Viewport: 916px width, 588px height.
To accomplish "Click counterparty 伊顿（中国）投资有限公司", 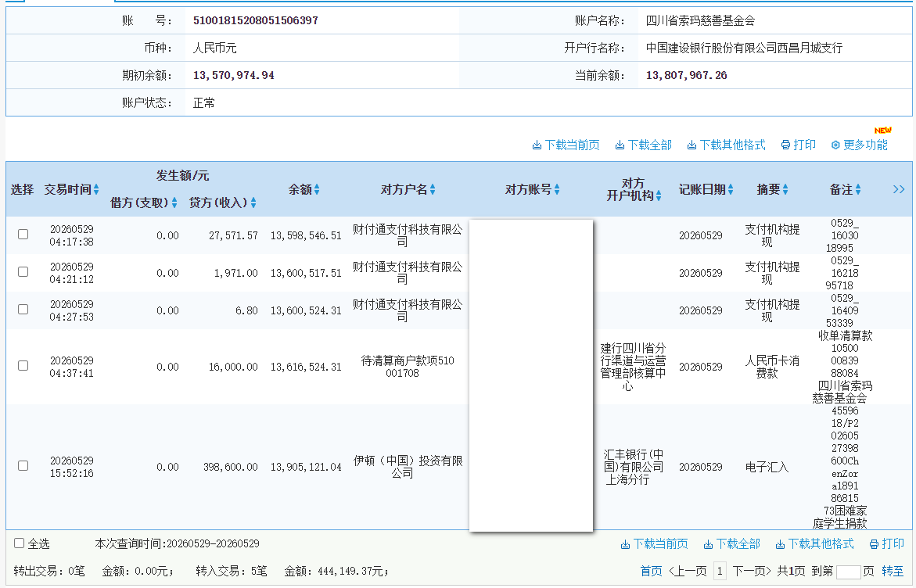I will coord(408,467).
